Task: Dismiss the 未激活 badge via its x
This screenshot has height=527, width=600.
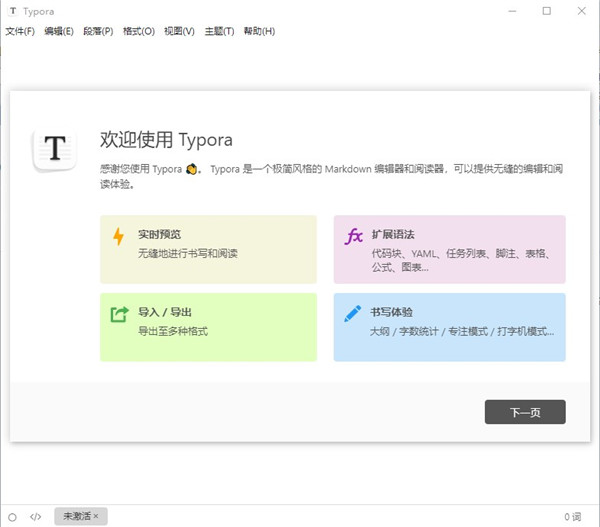Action: point(96,516)
